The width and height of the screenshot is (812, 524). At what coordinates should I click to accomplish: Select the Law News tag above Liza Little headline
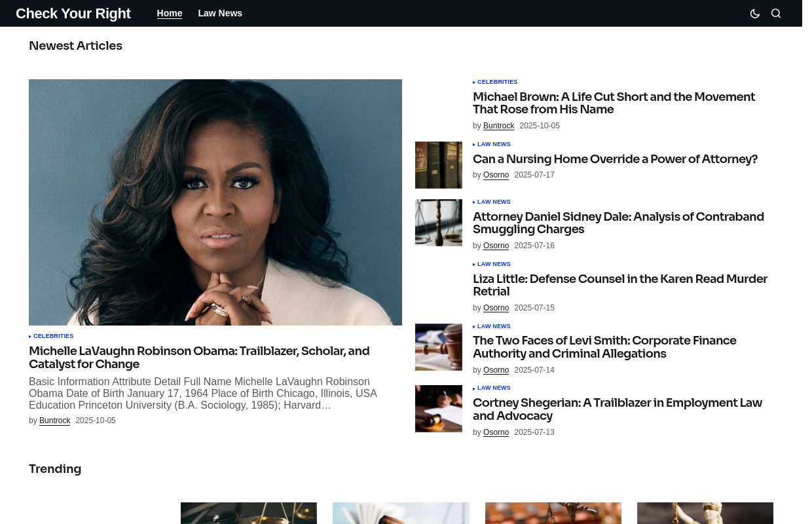click(x=494, y=264)
